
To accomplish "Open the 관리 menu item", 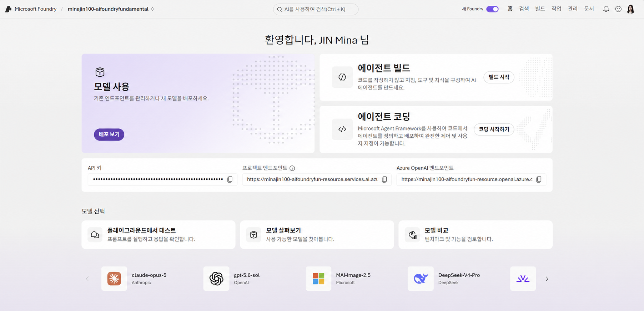I will [x=573, y=9].
